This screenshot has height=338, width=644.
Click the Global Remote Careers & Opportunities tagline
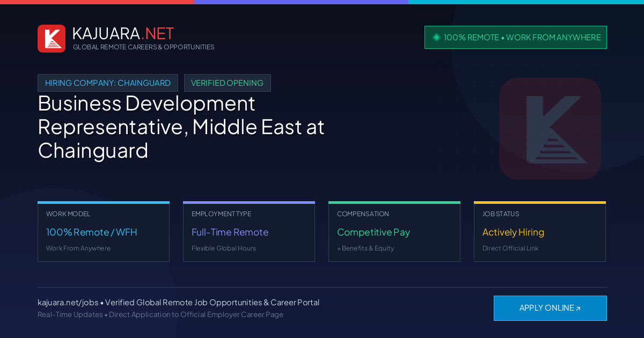[144, 47]
